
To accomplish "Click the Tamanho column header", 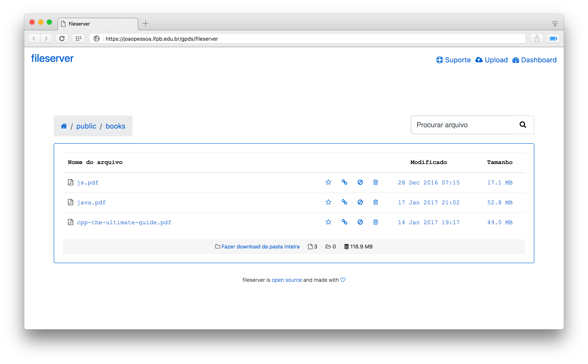I will [x=500, y=162].
